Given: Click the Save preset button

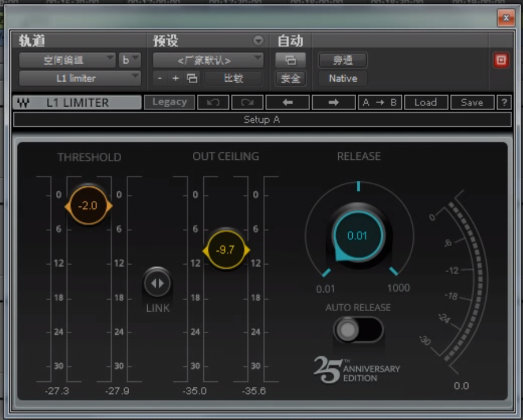Looking at the screenshot, I should [471, 103].
